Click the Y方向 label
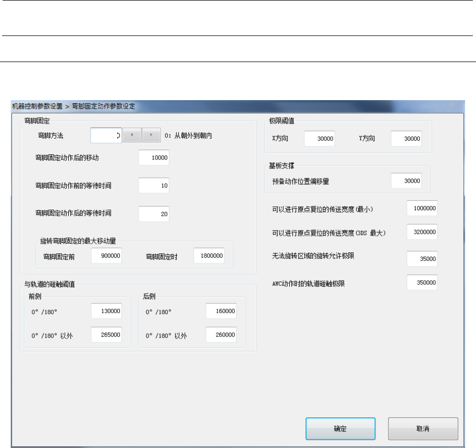The height and width of the screenshot is (448, 476). [x=367, y=139]
